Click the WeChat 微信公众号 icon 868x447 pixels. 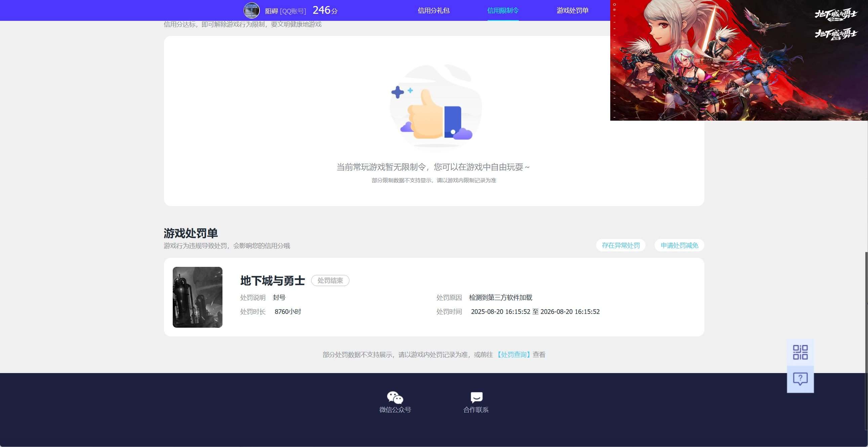pos(395,398)
